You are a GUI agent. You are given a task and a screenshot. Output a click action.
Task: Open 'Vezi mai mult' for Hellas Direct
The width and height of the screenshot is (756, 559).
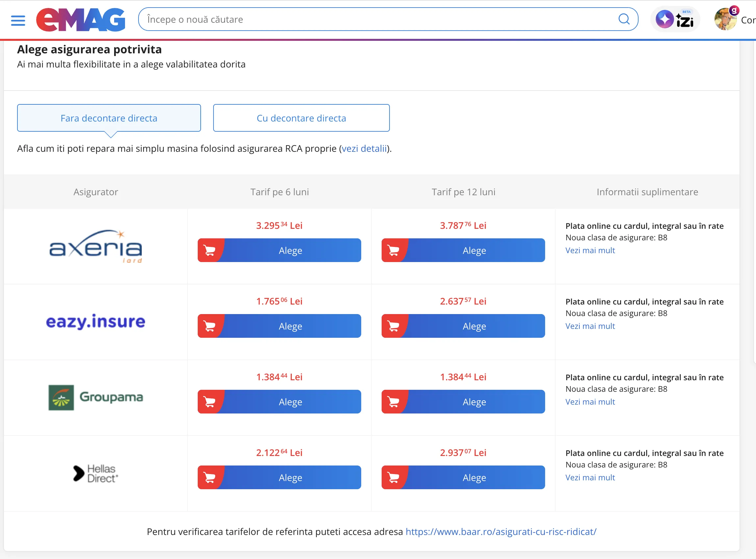tap(590, 478)
